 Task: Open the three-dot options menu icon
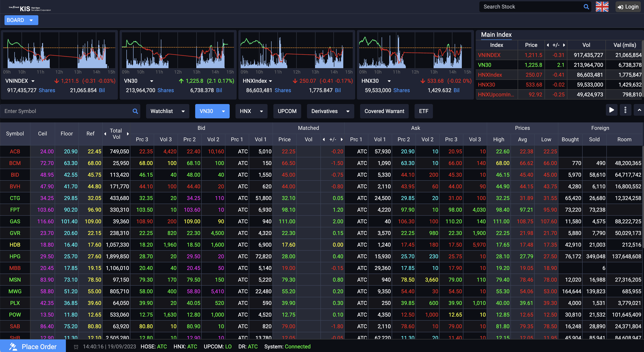625,110
